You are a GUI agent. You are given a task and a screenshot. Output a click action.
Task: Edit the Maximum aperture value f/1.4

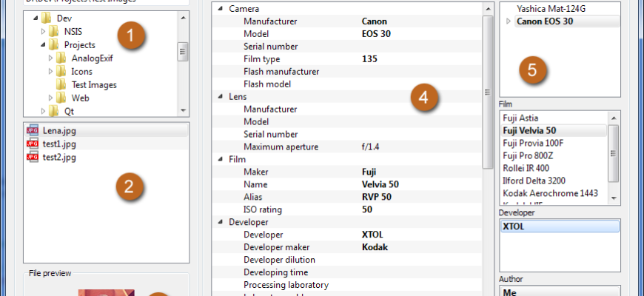[370, 147]
